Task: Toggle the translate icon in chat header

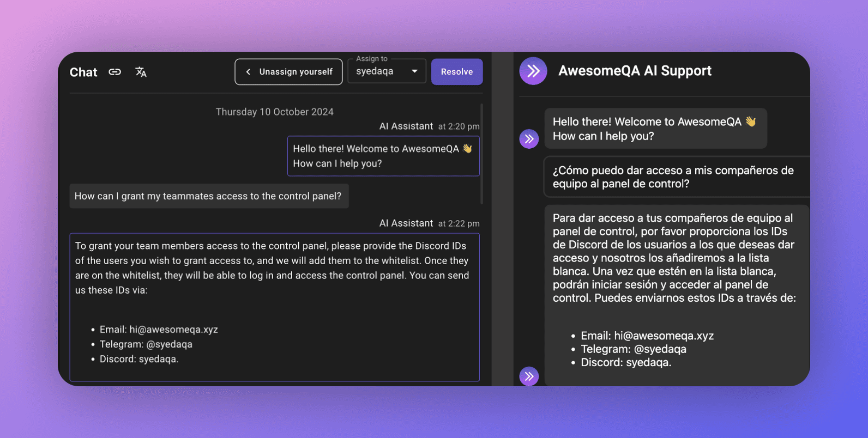Action: pyautogui.click(x=141, y=72)
